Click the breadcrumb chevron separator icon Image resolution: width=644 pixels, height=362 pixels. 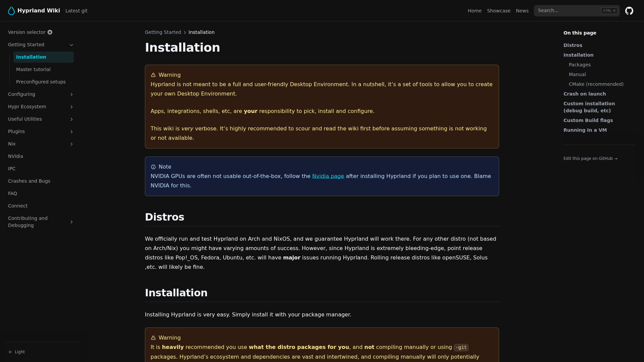point(185,33)
